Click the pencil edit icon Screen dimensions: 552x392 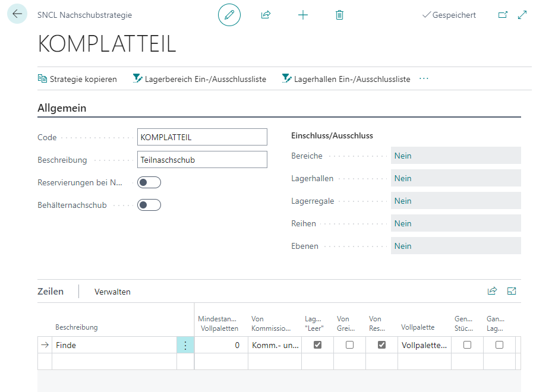[229, 15]
